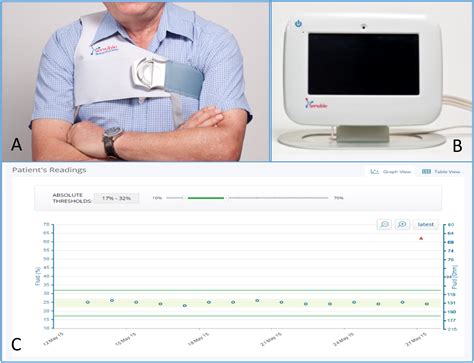The image size is (474, 363).
Task: Click the "Fluid (%)" left axis title
Action: [38, 276]
